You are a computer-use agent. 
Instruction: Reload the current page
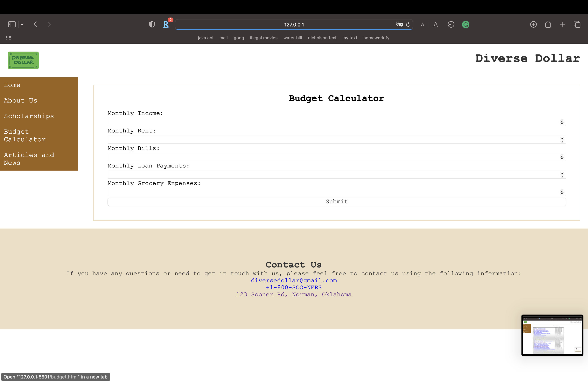408,25
